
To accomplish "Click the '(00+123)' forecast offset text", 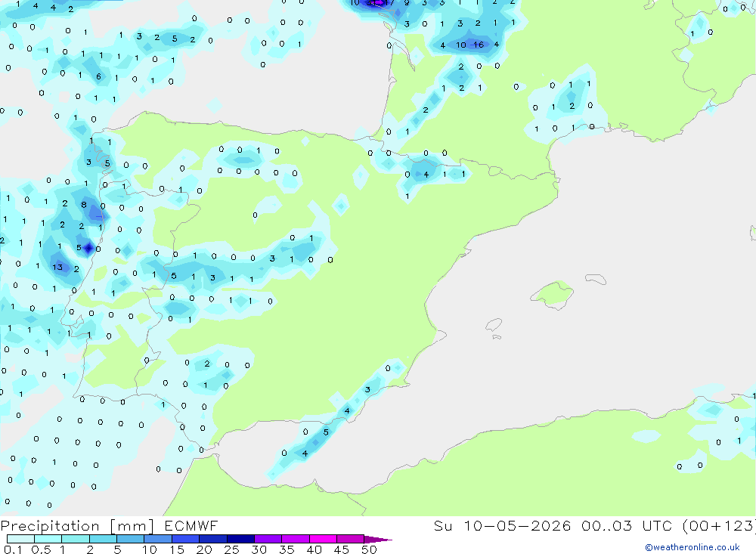I will point(720,525).
